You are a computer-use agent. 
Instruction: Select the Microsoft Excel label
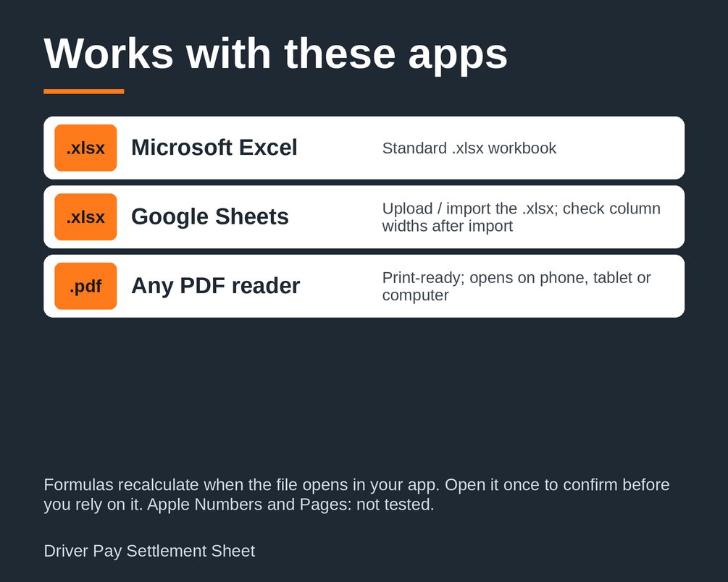click(x=214, y=148)
